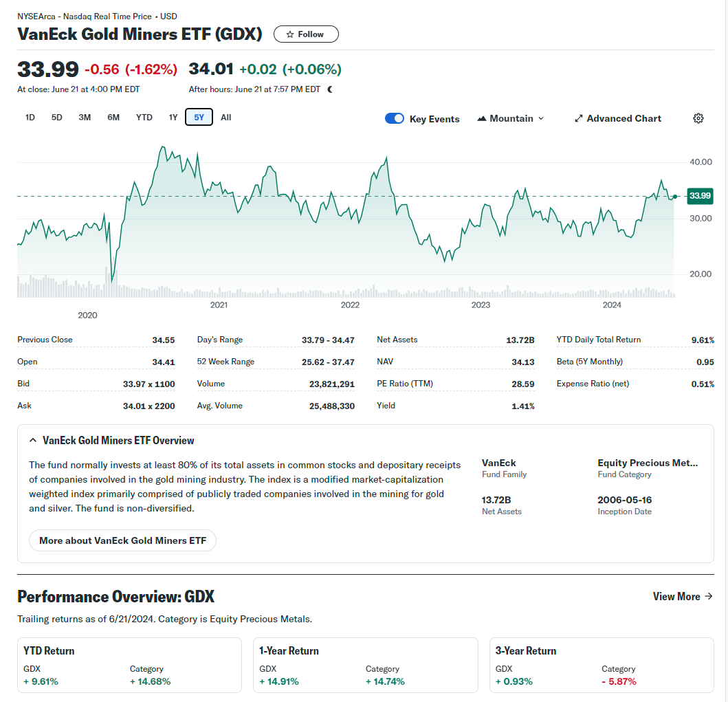
Task: Open View More performance link
Action: (683, 596)
